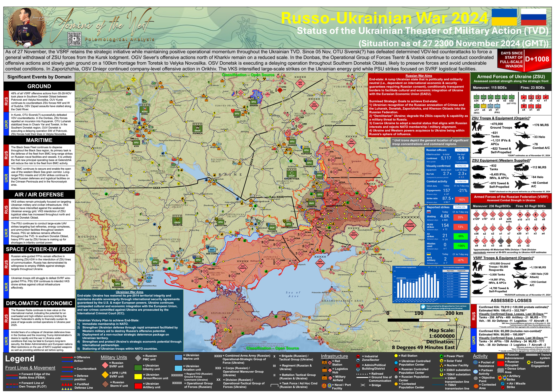The width and height of the screenshot is (555, 392).
Task: Click the Twitter bird icon beside data credit
Action: [x=423, y=307]
